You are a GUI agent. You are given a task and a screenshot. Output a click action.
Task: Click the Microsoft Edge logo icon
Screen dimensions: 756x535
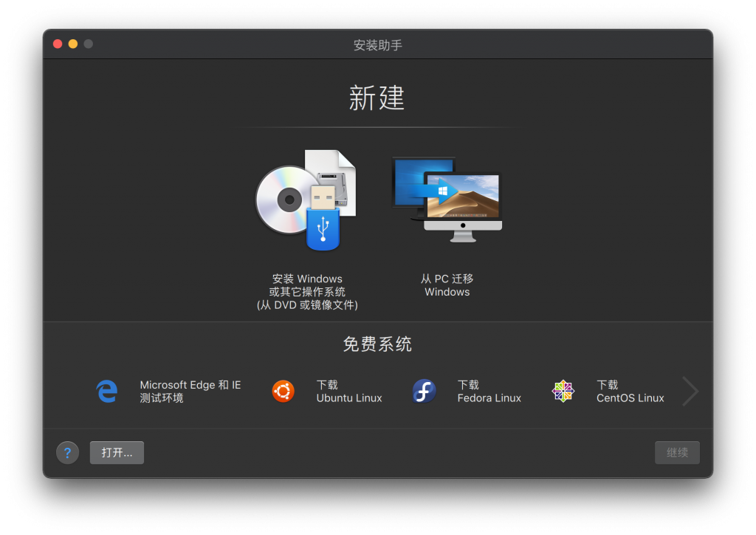(x=106, y=391)
